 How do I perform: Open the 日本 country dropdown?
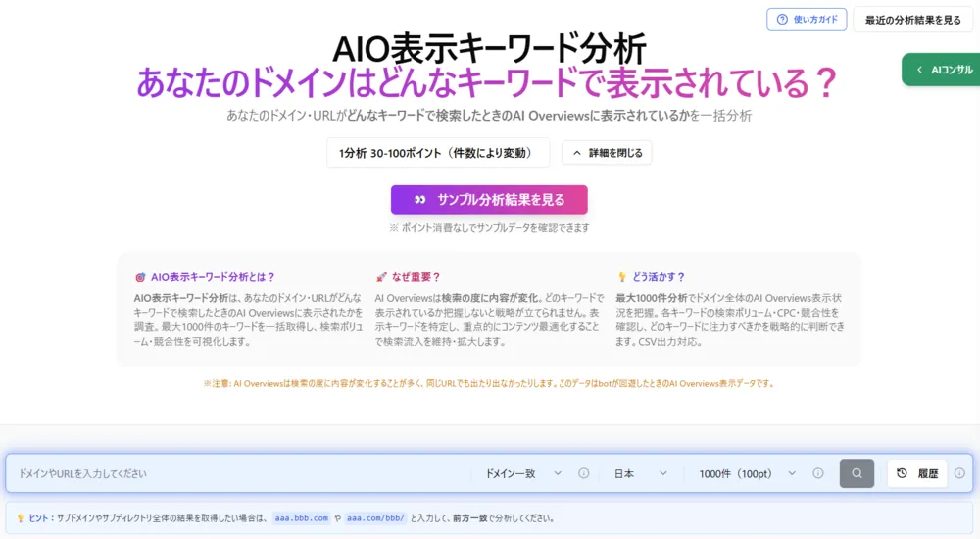click(641, 473)
